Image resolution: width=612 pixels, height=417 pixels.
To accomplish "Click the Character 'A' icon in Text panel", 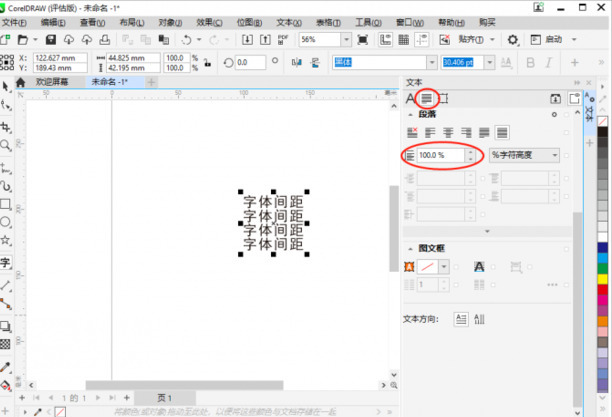I will 410,98.
